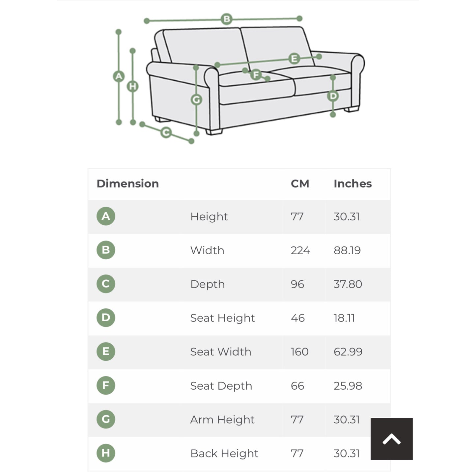The width and height of the screenshot is (476, 476).
Task: Select the green A badge in the table
Action: click(x=105, y=216)
